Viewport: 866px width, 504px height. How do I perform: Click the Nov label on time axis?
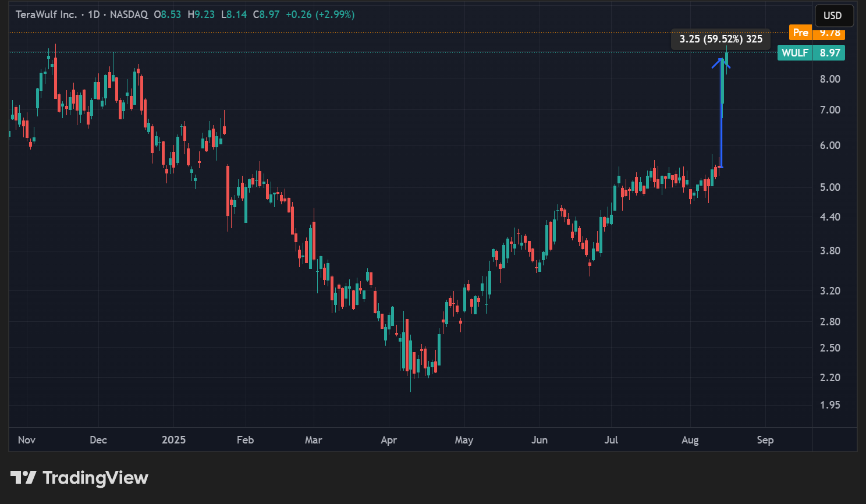27,440
